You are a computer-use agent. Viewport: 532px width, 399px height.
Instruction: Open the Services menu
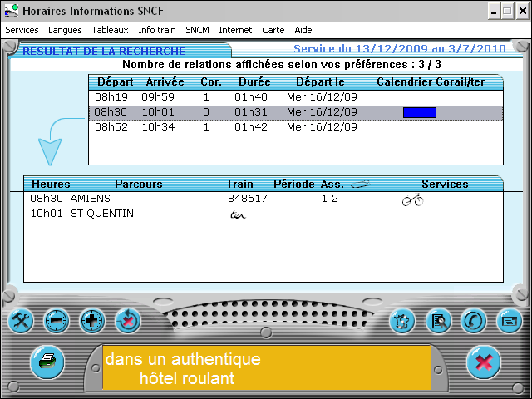click(22, 30)
